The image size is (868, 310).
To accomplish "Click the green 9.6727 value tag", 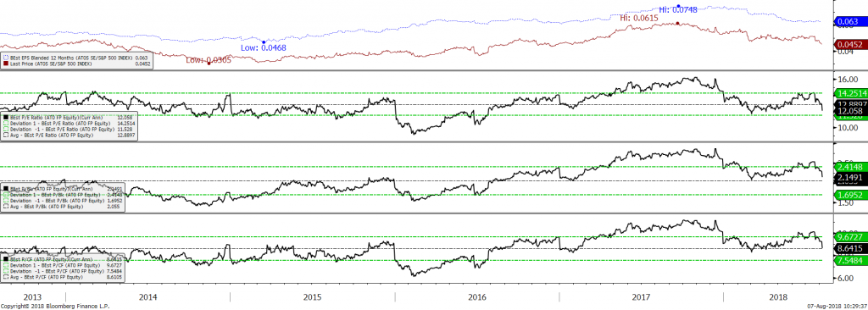I will click(850, 237).
